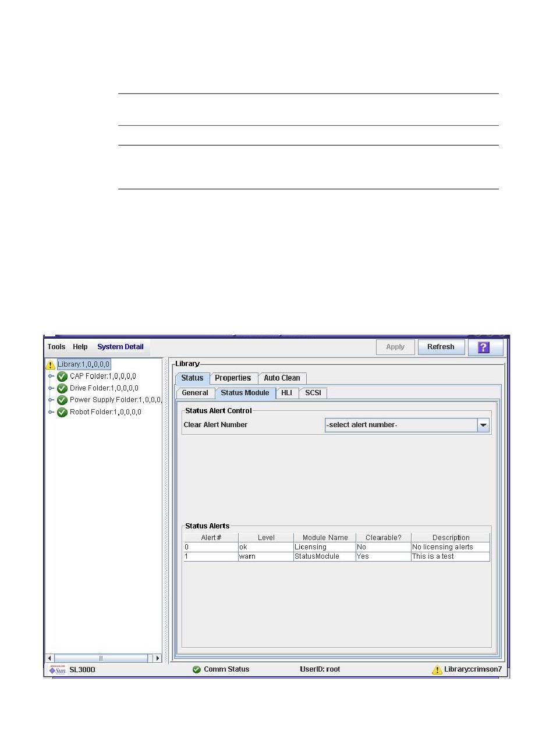Click the 'Yes' clearable cell

[384, 556]
